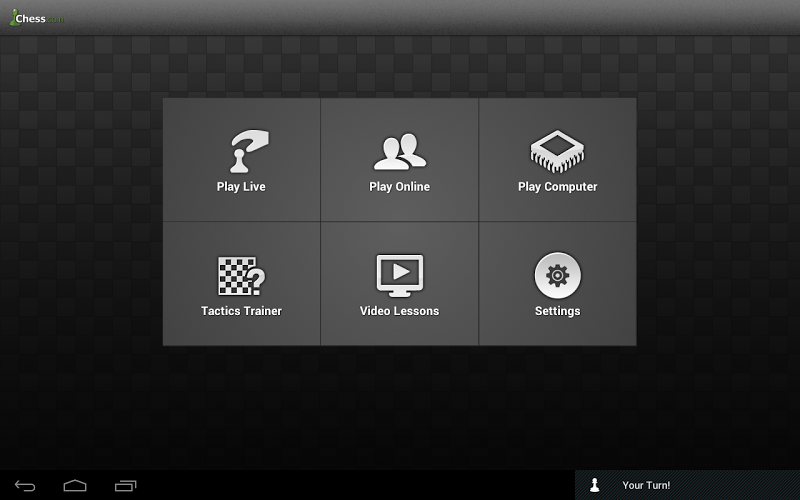Click the "Play Live" label

point(241,187)
